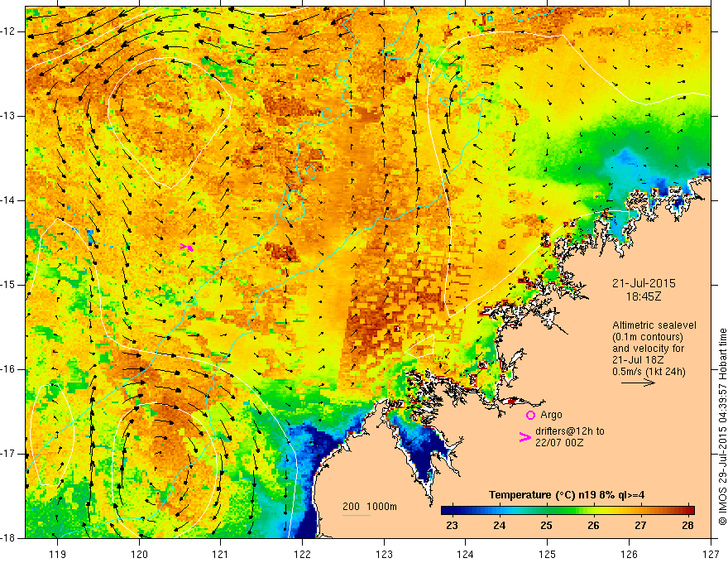Click the '0.5m/s (1kt 24h)' text
Viewport: 728px width, 563px height.
pos(649,371)
